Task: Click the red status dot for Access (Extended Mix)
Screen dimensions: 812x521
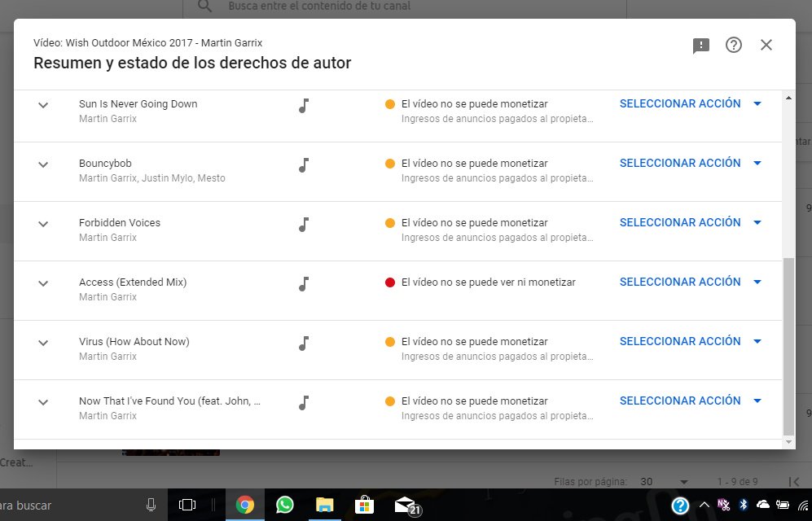Action: (x=390, y=282)
